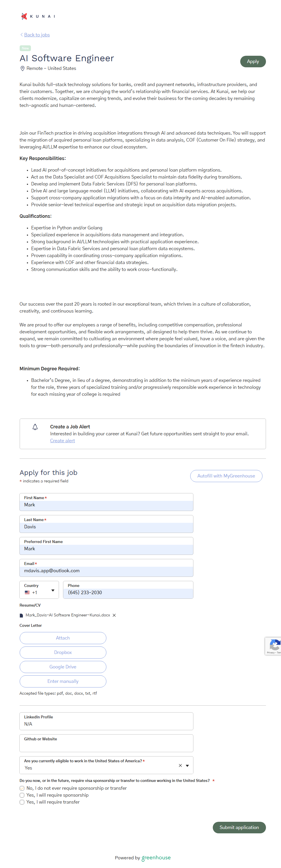
Task: Check "Yes, I will require sponsorship"
Action: pyautogui.click(x=22, y=795)
